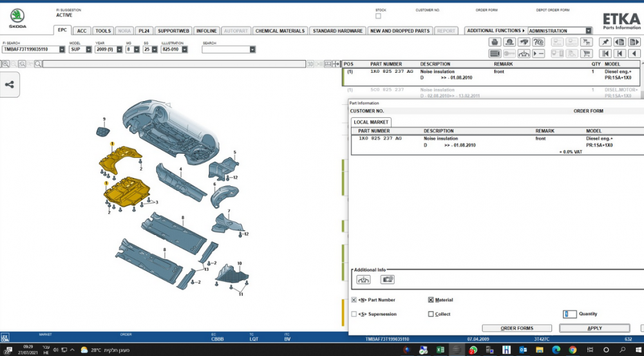Click the steering wheel icon in toolbar

[x=524, y=53]
